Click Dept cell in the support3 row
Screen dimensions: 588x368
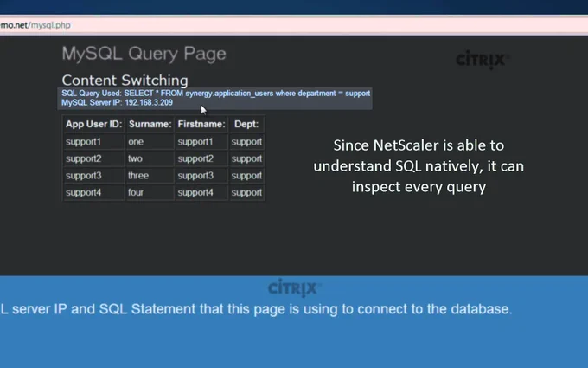coord(246,176)
